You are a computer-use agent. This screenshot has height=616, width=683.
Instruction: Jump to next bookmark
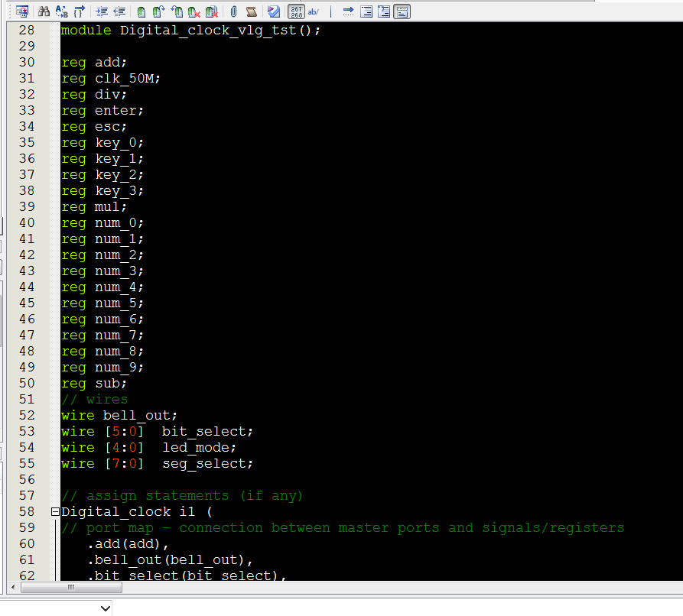(x=158, y=11)
